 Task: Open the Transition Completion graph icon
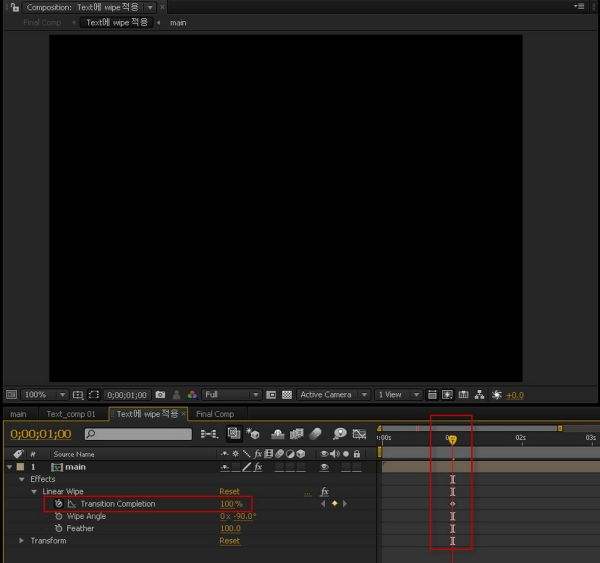[71, 504]
